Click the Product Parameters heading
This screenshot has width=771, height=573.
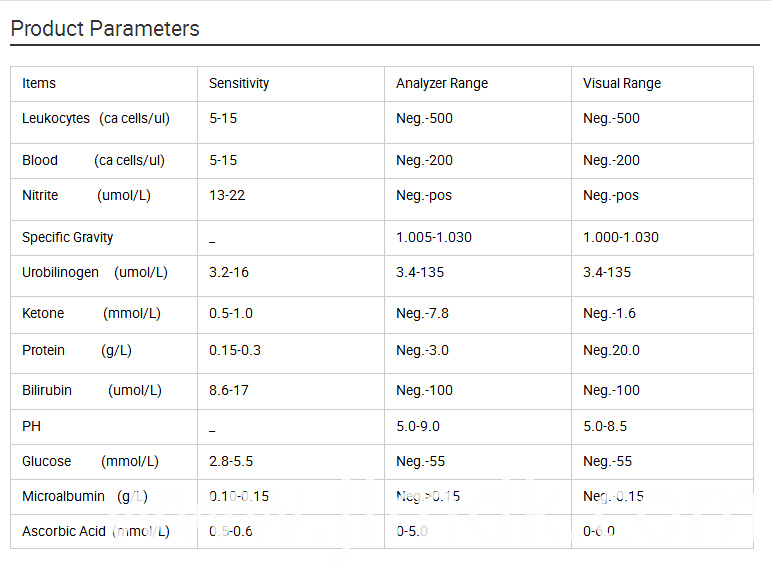point(105,29)
